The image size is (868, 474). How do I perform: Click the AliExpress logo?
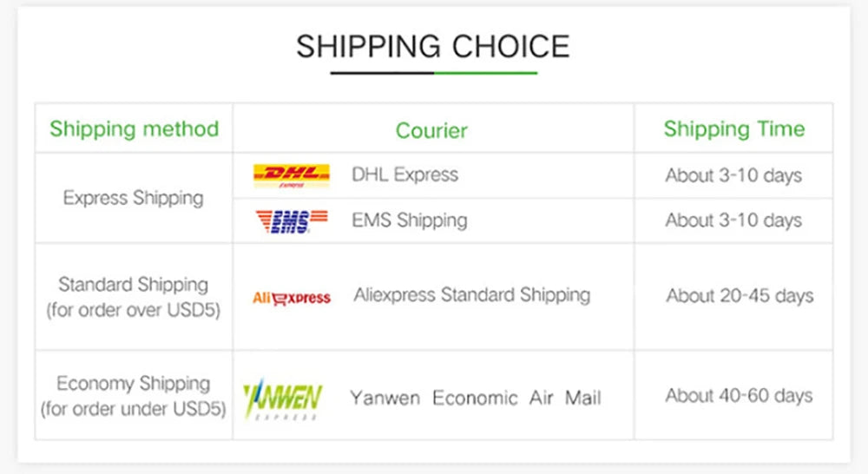pyautogui.click(x=291, y=298)
